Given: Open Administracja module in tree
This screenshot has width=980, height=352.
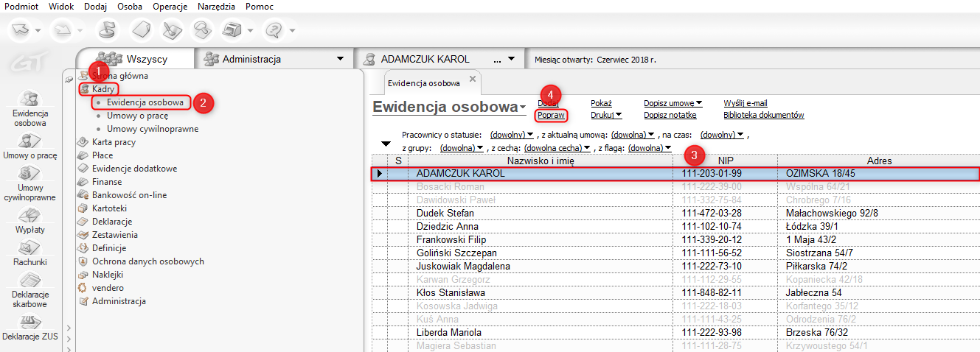Looking at the screenshot, I should (x=119, y=301).
